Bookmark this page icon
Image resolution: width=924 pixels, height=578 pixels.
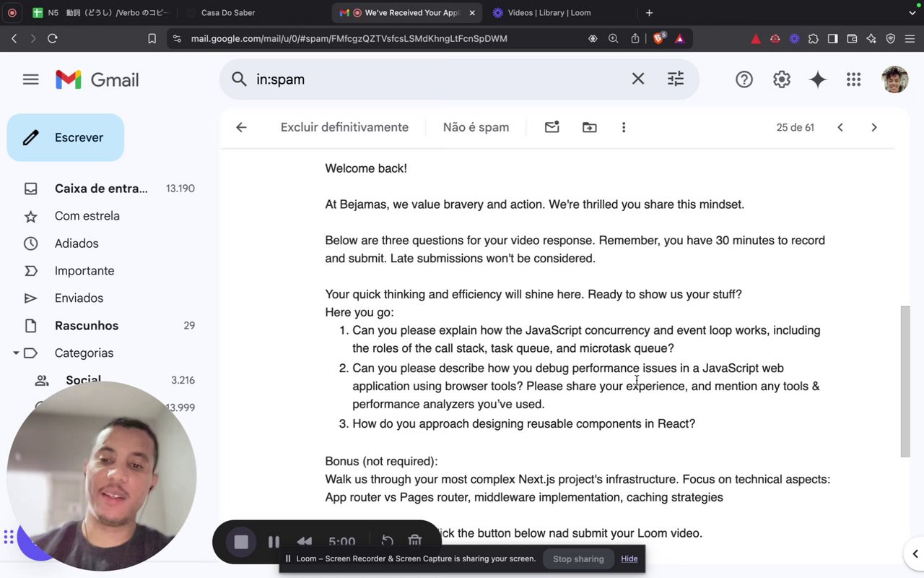pos(152,38)
